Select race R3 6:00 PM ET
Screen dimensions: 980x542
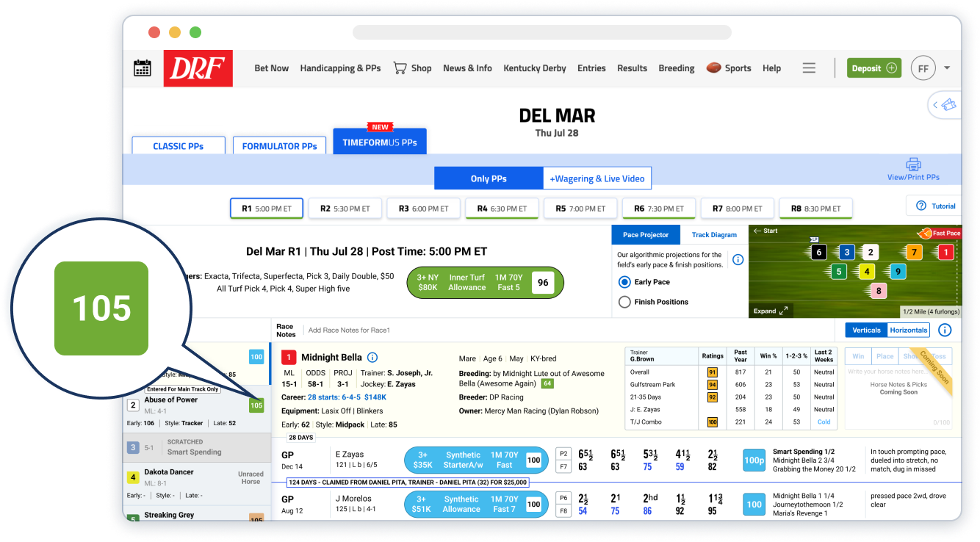423,209
